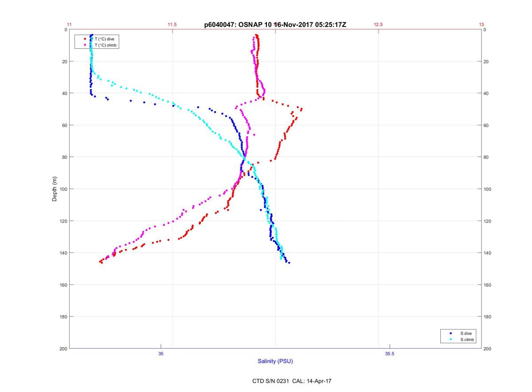Click depth tick '160' on left axis
The width and height of the screenshot is (532, 392).
tap(63, 285)
